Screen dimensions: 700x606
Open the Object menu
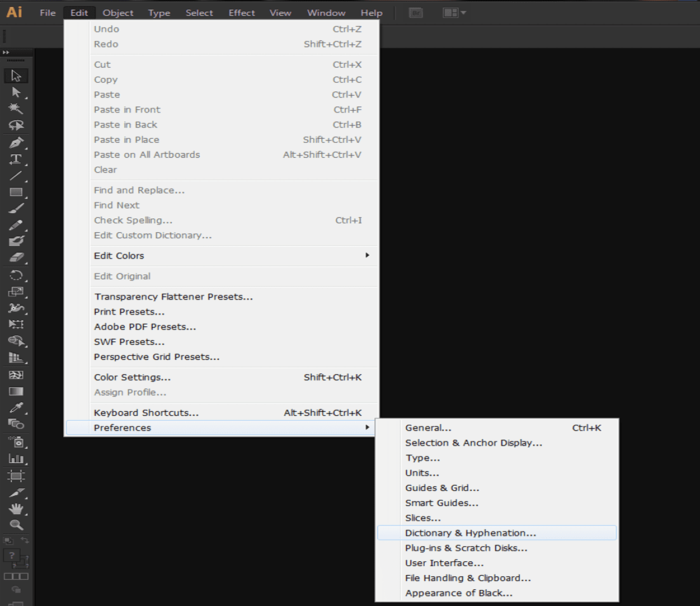(118, 12)
